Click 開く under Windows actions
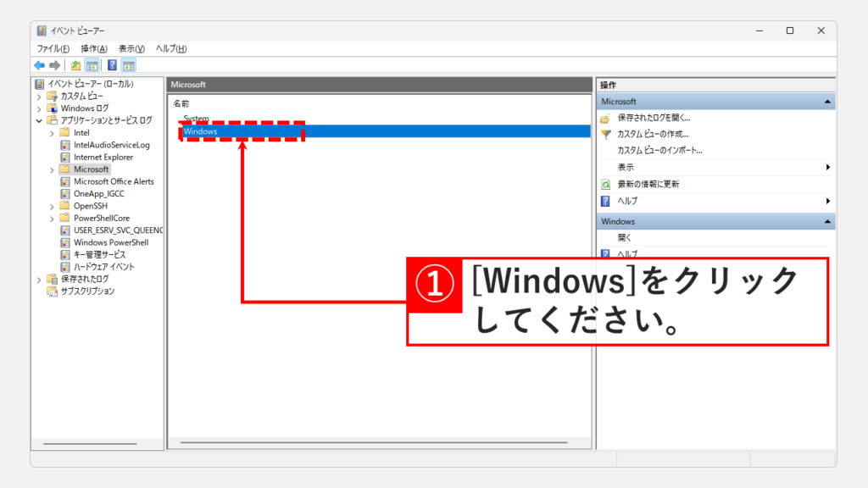 [625, 238]
